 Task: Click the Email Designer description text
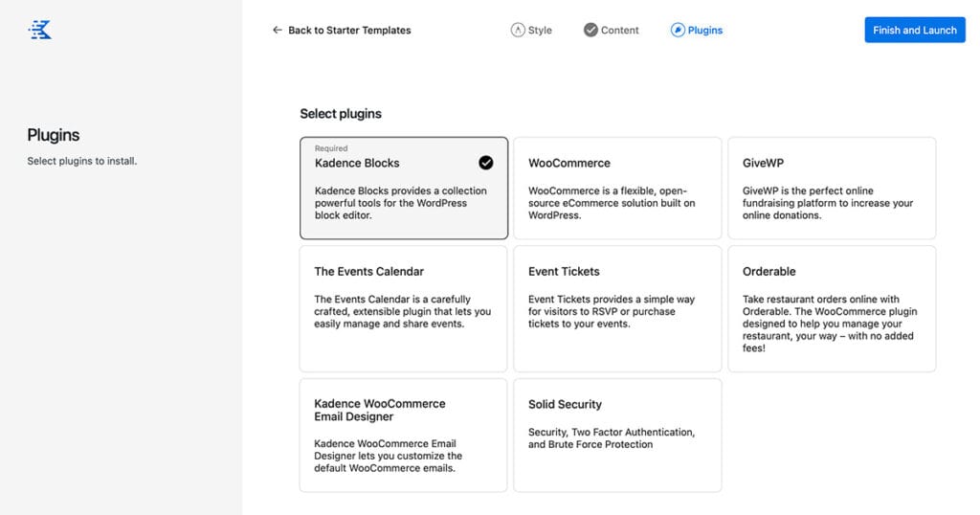[x=389, y=456]
